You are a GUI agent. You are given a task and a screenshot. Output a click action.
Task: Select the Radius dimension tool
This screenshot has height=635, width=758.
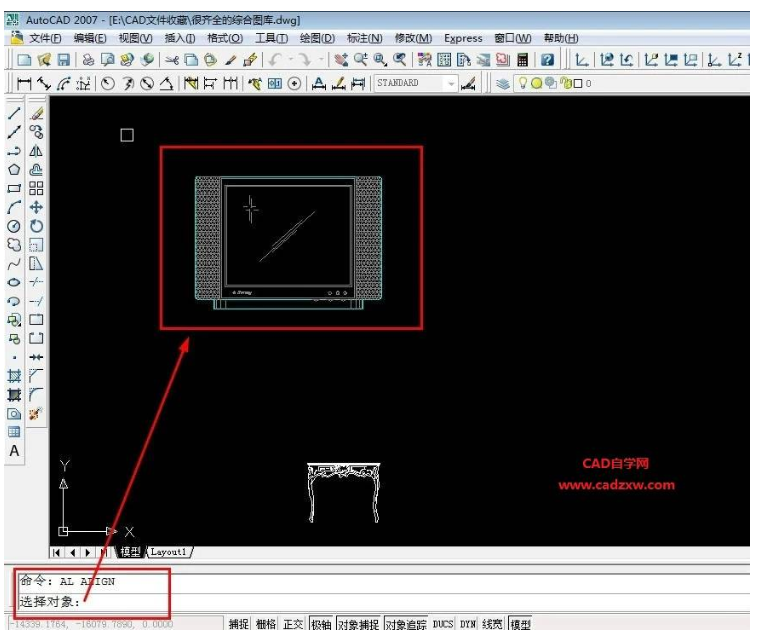(108, 84)
